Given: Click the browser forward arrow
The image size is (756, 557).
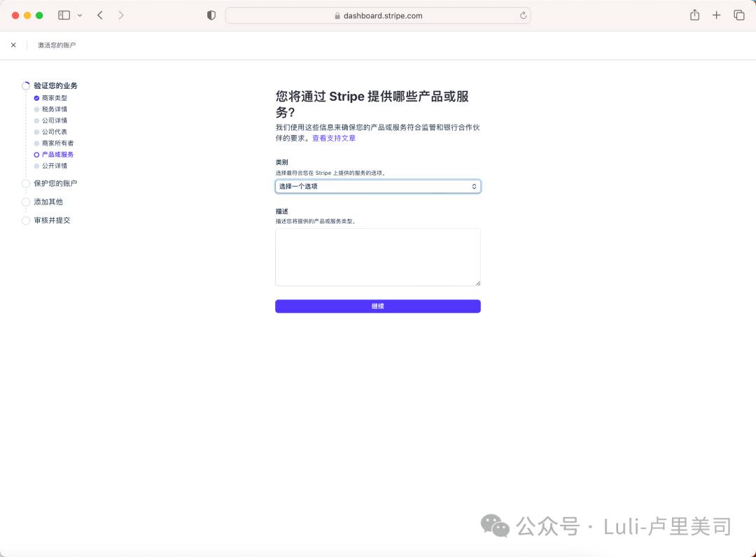Looking at the screenshot, I should (x=121, y=15).
